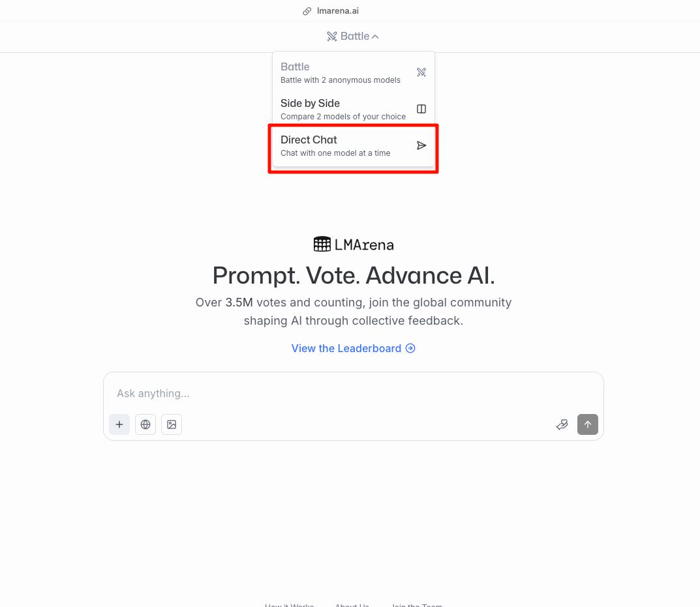Click the swords icon in the Battle menu row
Viewport: 700px width, 607px height.
coord(421,72)
